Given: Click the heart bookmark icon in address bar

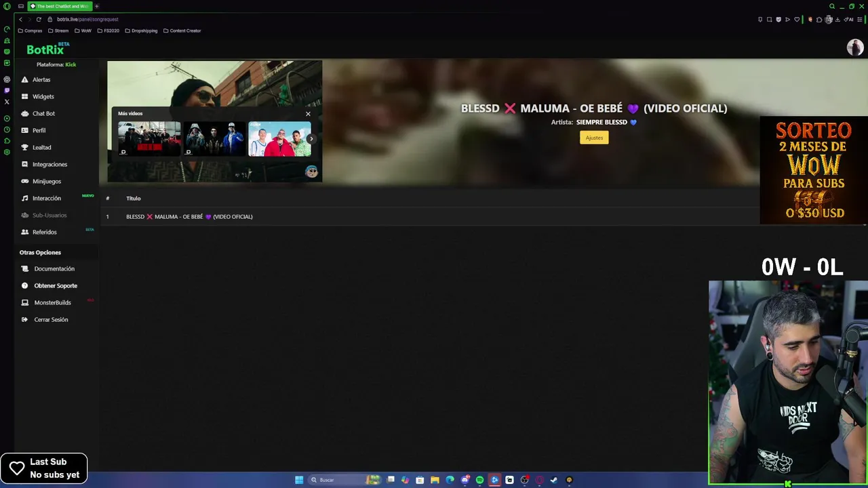Looking at the screenshot, I should (797, 19).
